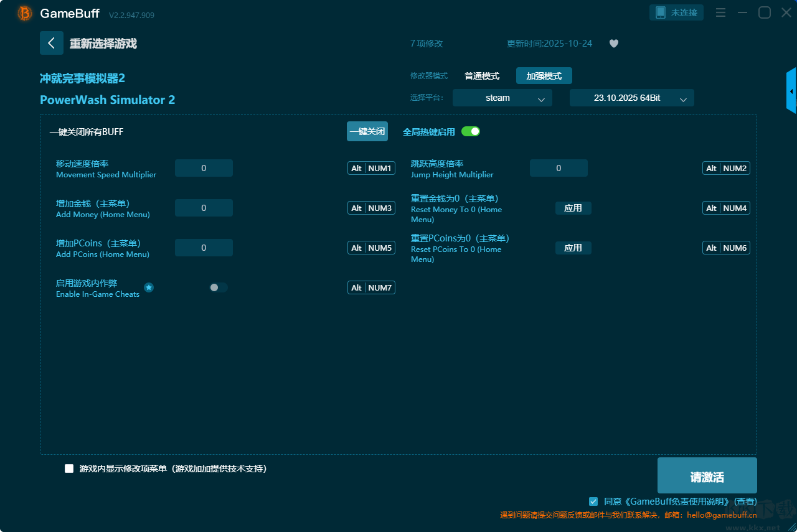Screen dimensions: 797x532
Task: Click the PowerWash Simulator 2 title
Action: pos(108,100)
